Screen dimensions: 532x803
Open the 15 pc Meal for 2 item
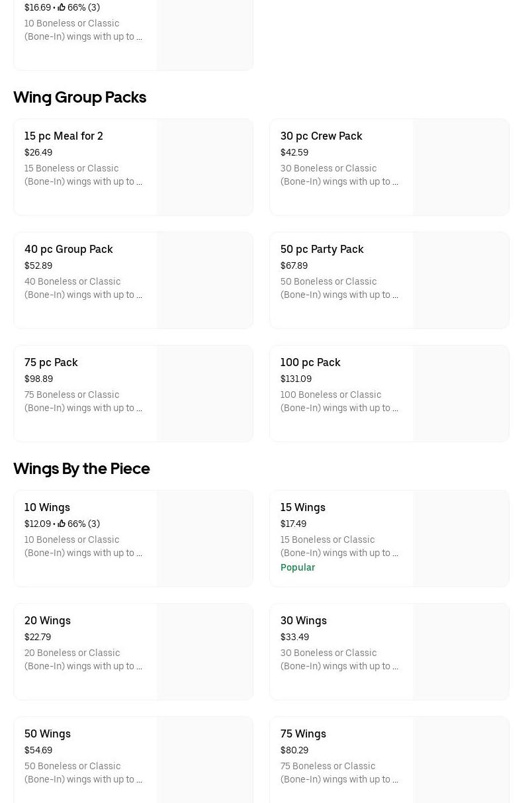pos(64,136)
